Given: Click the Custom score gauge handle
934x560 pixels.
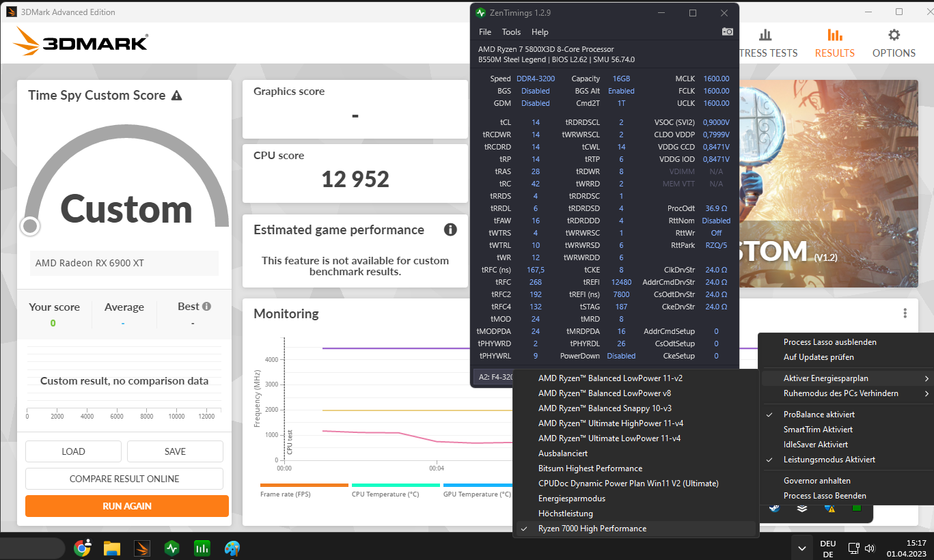Looking at the screenshot, I should (x=30, y=226).
